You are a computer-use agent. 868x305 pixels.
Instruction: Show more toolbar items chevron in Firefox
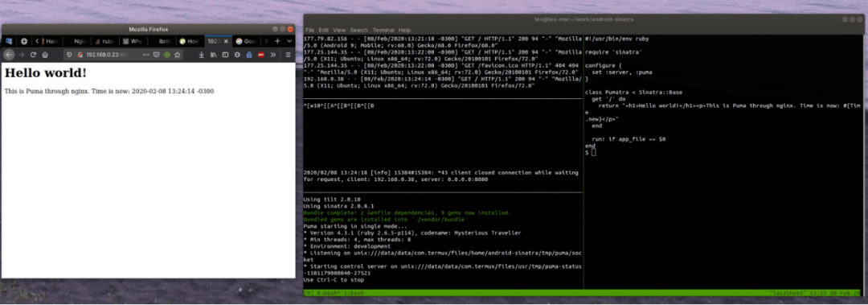click(x=273, y=55)
